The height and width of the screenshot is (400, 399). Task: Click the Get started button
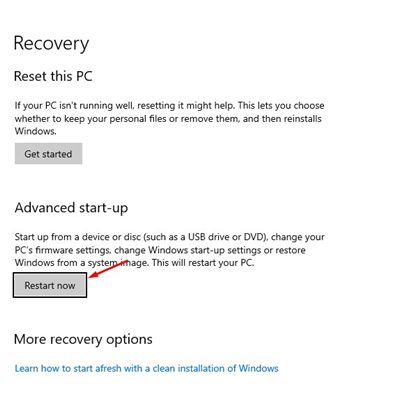tap(48, 154)
